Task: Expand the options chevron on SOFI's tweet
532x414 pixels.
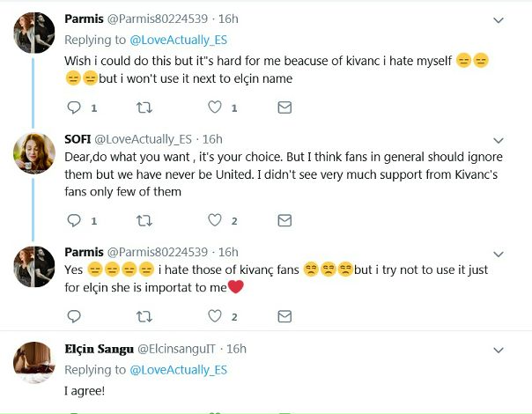Action: tap(499, 139)
